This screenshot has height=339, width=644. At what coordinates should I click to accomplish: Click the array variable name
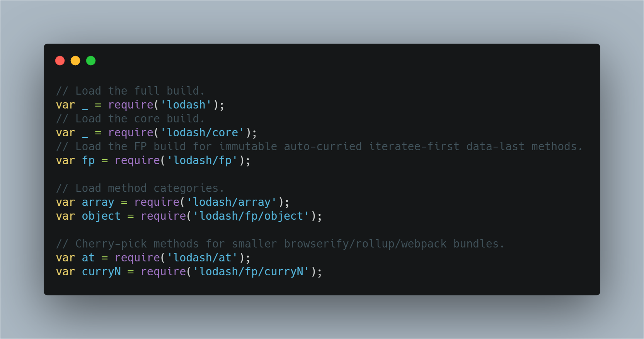click(x=98, y=202)
